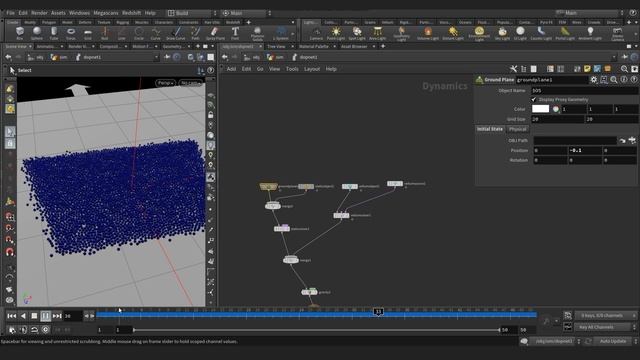Click the current frame marker on timeline
This screenshot has height=360, width=640.
click(x=378, y=312)
